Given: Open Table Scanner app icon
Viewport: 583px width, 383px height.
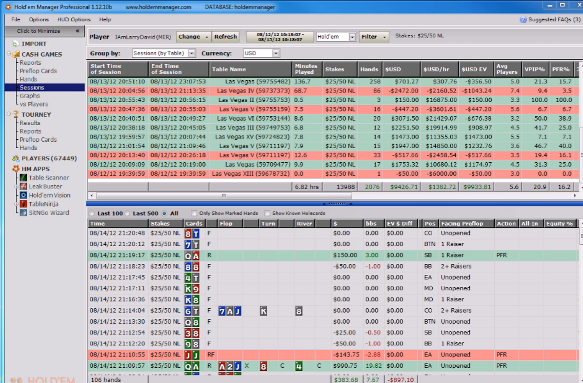Looking at the screenshot, I should 23,178.
